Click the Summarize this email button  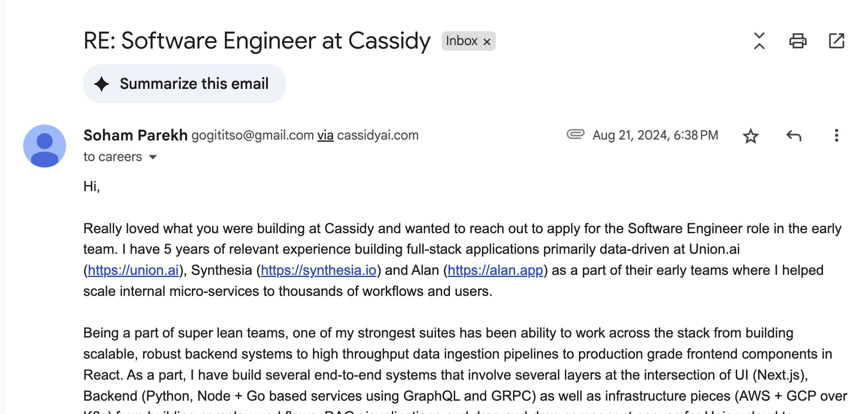point(184,84)
